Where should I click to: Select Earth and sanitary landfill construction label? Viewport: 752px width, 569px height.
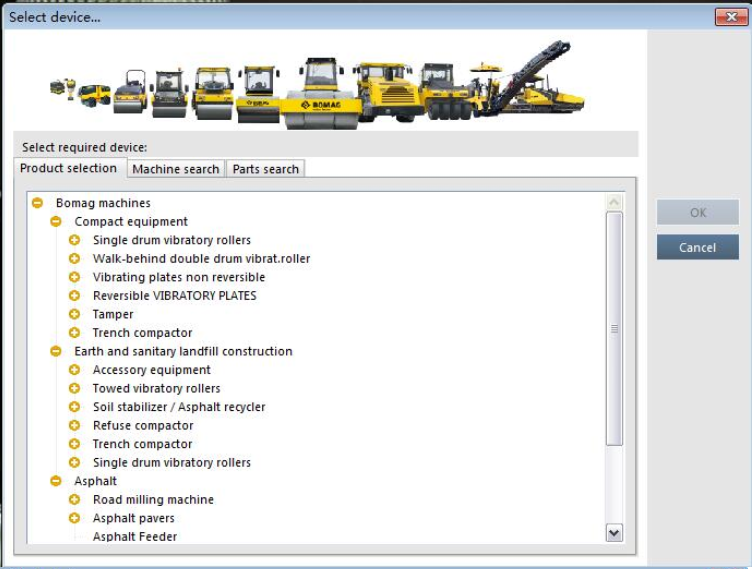pyautogui.click(x=183, y=351)
